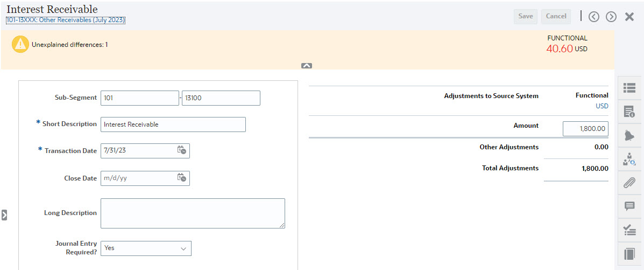
Task: Collapse the unexplained differences banner
Action: pyautogui.click(x=307, y=66)
